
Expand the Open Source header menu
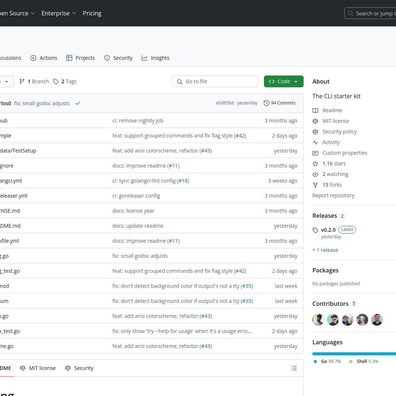point(17,13)
